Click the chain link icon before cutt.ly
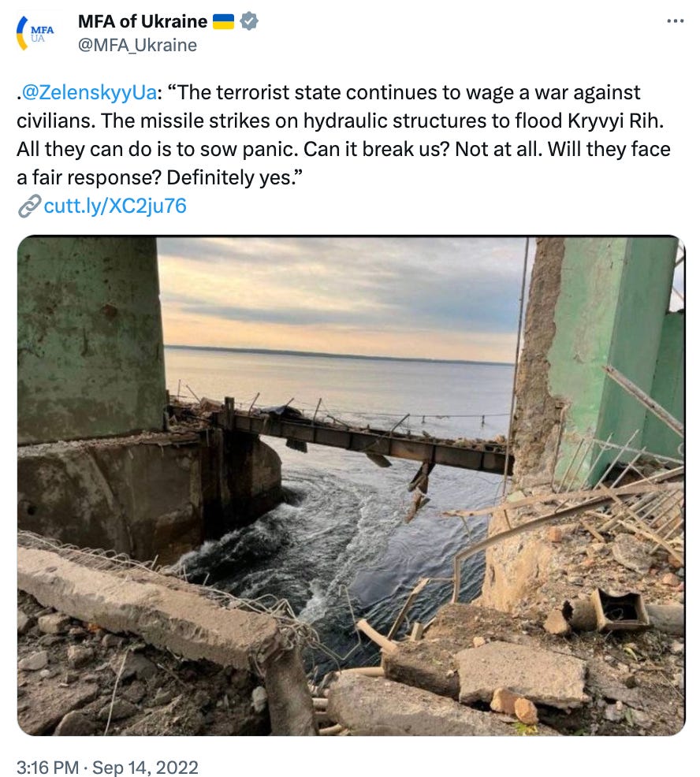This screenshot has width=700, height=777. pos(28,206)
